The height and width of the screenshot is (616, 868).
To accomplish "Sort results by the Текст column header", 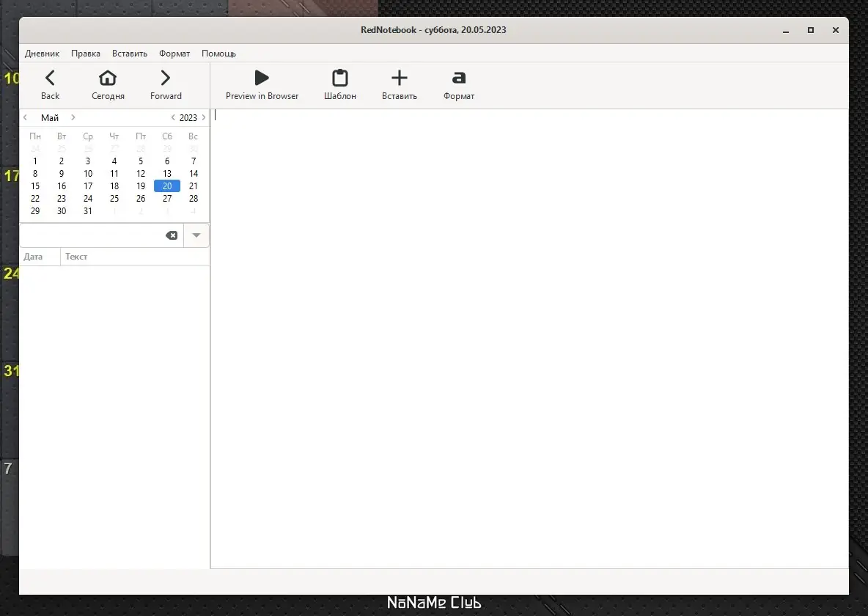I will tap(134, 257).
